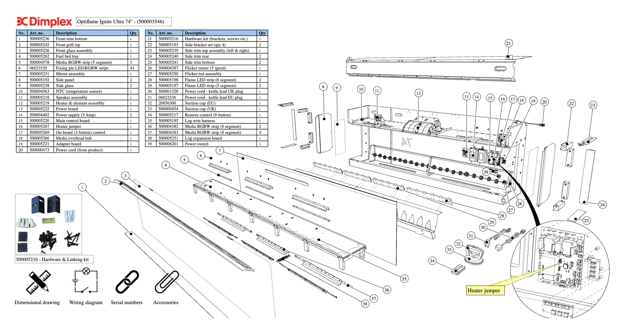Click the Dimplex logo
644x322 pixels.
pos(45,22)
